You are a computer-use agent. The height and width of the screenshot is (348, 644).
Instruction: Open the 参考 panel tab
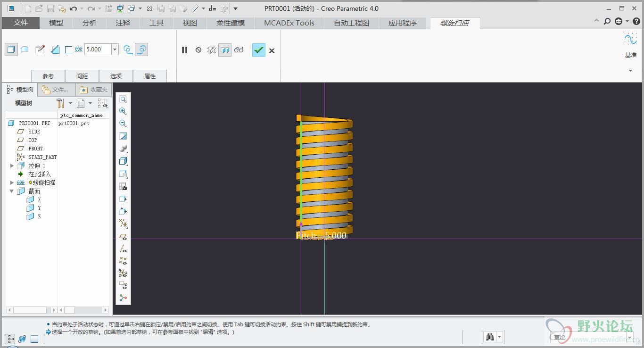click(x=48, y=76)
